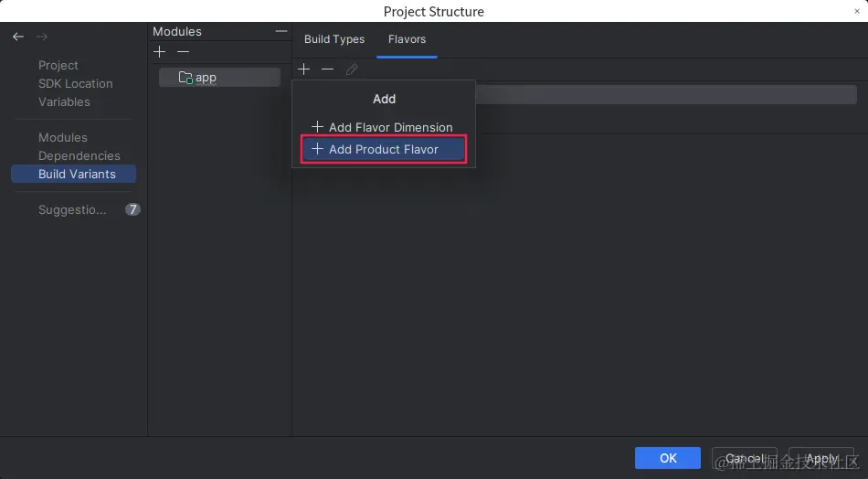Switch to the Build Types tab

coord(334,39)
